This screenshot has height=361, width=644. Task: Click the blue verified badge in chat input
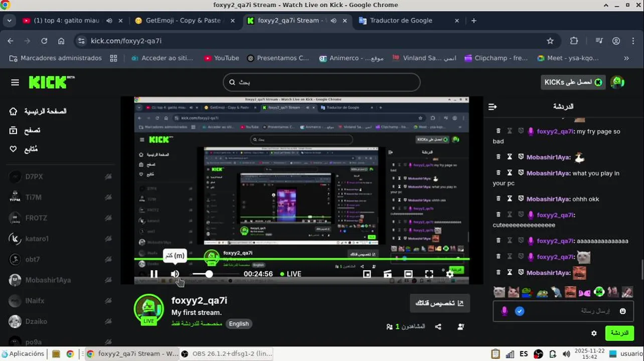click(520, 311)
